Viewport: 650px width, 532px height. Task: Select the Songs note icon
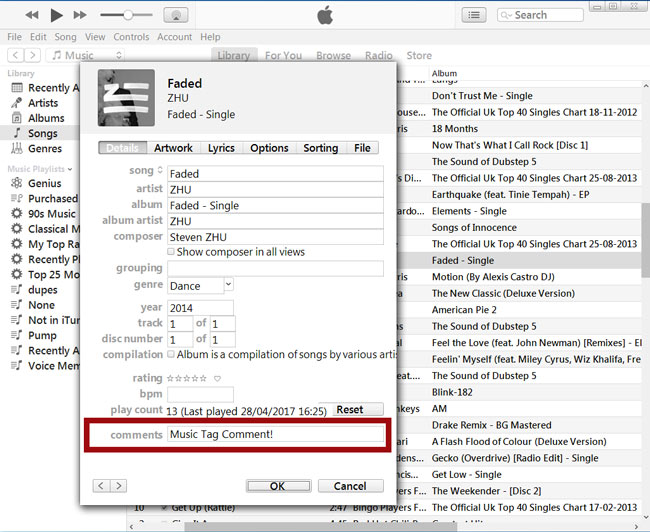click(17, 133)
